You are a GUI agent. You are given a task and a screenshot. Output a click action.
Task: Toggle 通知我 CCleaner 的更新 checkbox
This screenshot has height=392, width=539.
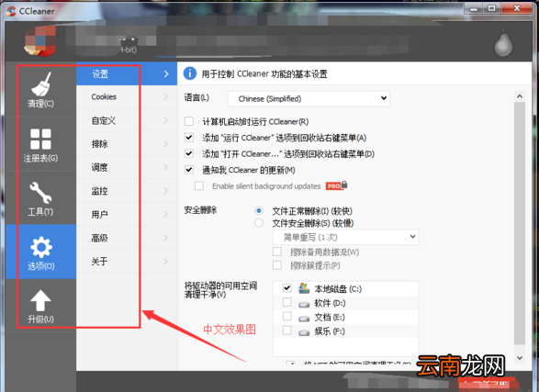click(x=189, y=170)
